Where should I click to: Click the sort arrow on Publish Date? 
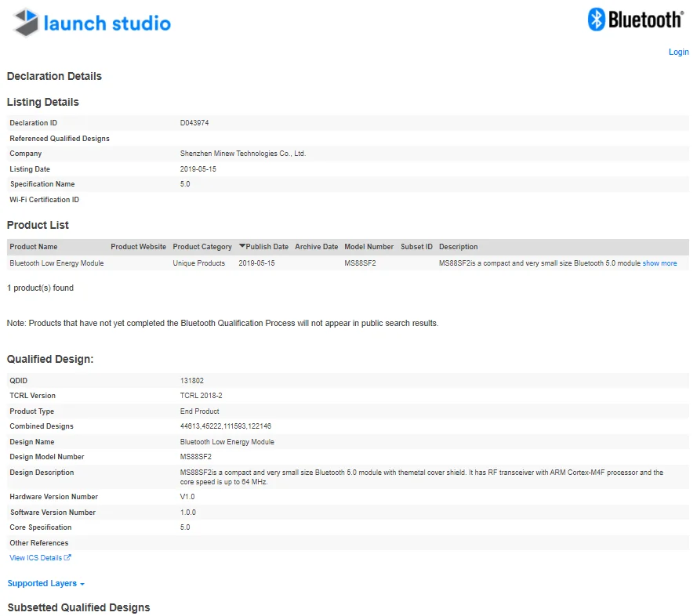(x=241, y=246)
